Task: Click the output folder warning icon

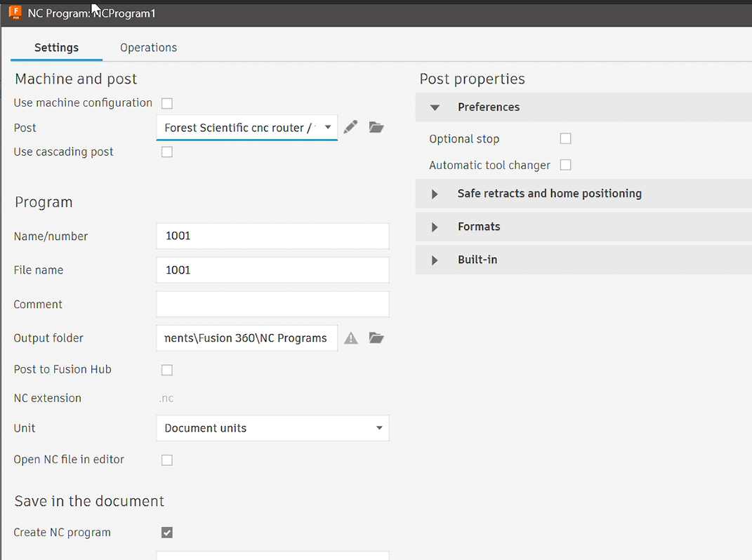Action: click(x=351, y=338)
